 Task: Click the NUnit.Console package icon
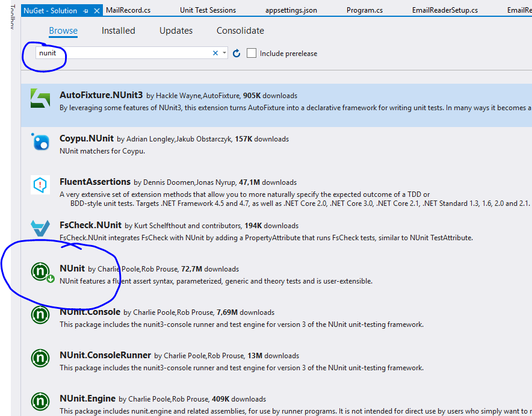[40, 315]
